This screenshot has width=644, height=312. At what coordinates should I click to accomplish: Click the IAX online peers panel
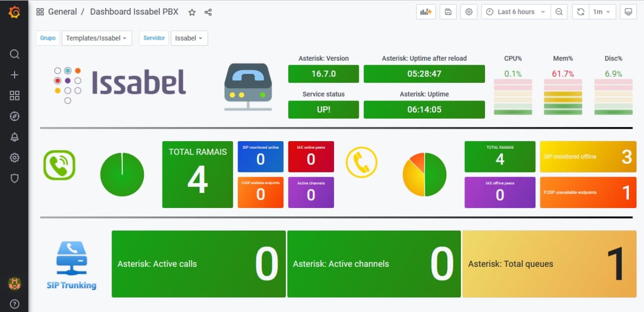tap(311, 157)
